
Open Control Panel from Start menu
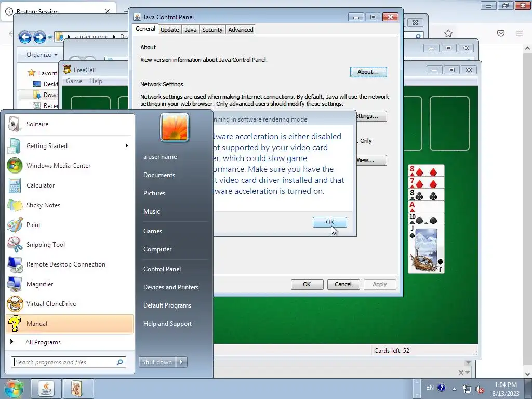pyautogui.click(x=162, y=269)
